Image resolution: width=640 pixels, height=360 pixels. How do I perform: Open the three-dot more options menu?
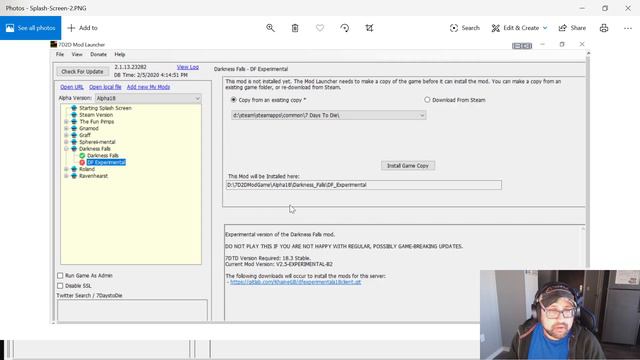628,28
